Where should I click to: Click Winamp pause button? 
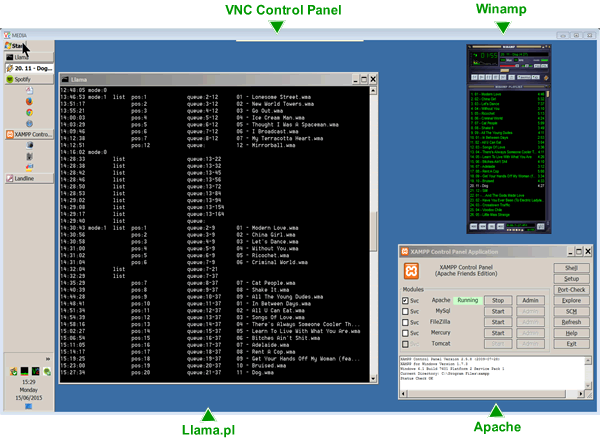coord(489,77)
